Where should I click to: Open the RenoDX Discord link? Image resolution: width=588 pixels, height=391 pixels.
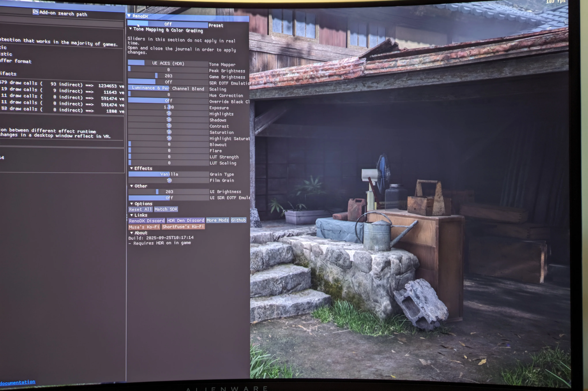(x=147, y=221)
